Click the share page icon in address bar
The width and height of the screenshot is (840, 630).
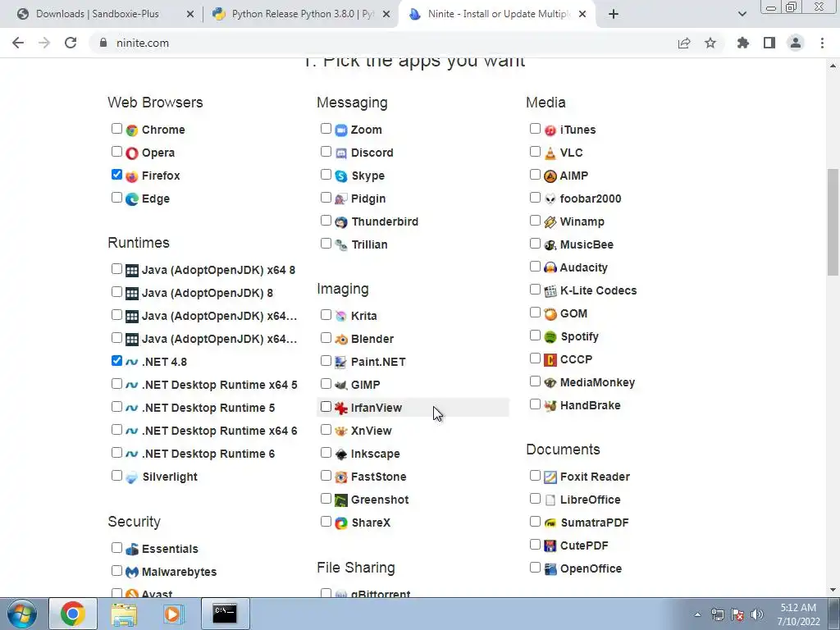[684, 43]
